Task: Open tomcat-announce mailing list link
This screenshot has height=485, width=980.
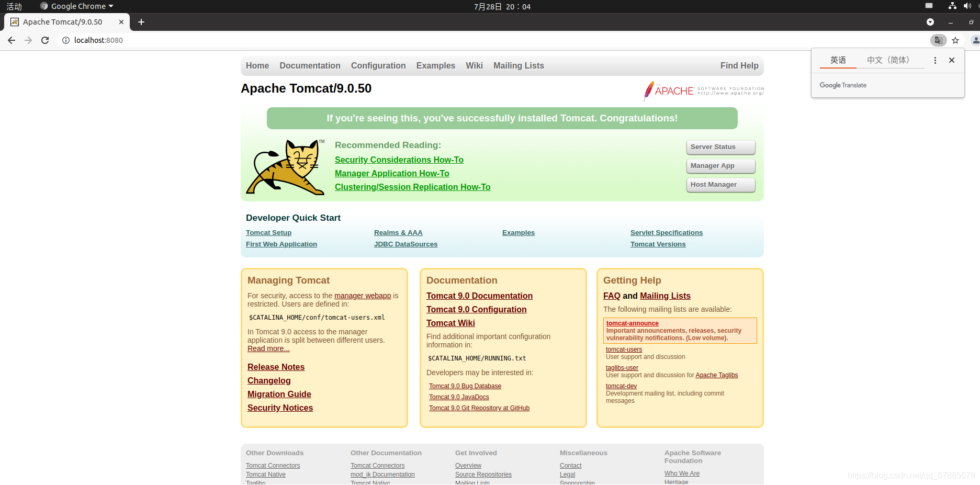Action: pyautogui.click(x=632, y=323)
